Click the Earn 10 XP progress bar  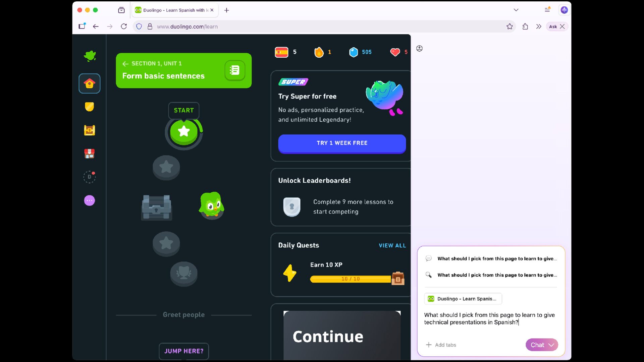click(350, 279)
